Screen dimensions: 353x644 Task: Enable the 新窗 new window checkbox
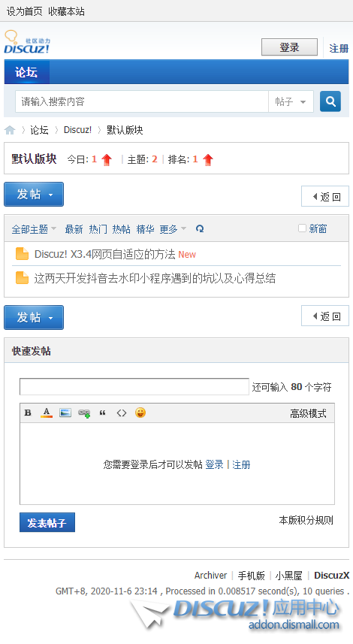(x=302, y=228)
